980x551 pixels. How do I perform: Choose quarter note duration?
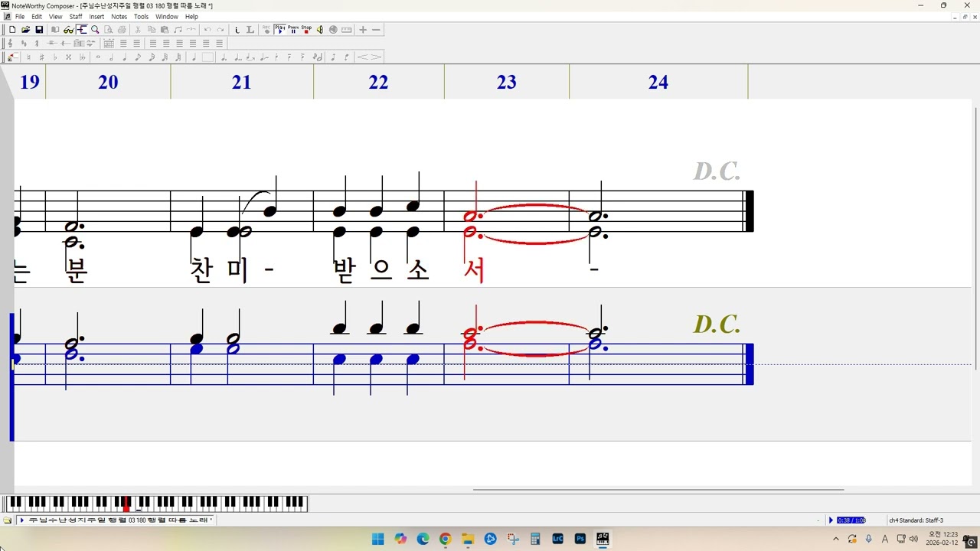click(x=125, y=57)
